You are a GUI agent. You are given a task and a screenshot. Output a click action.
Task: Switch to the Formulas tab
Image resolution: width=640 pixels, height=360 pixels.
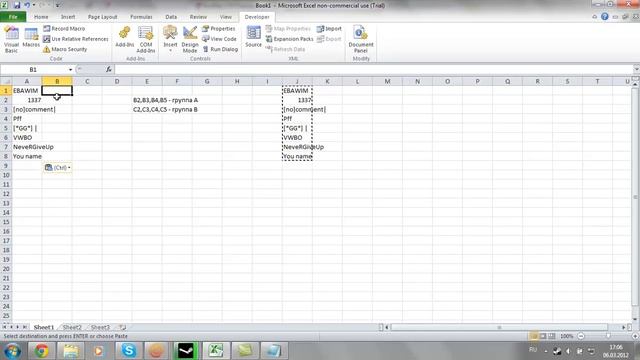coord(141,17)
